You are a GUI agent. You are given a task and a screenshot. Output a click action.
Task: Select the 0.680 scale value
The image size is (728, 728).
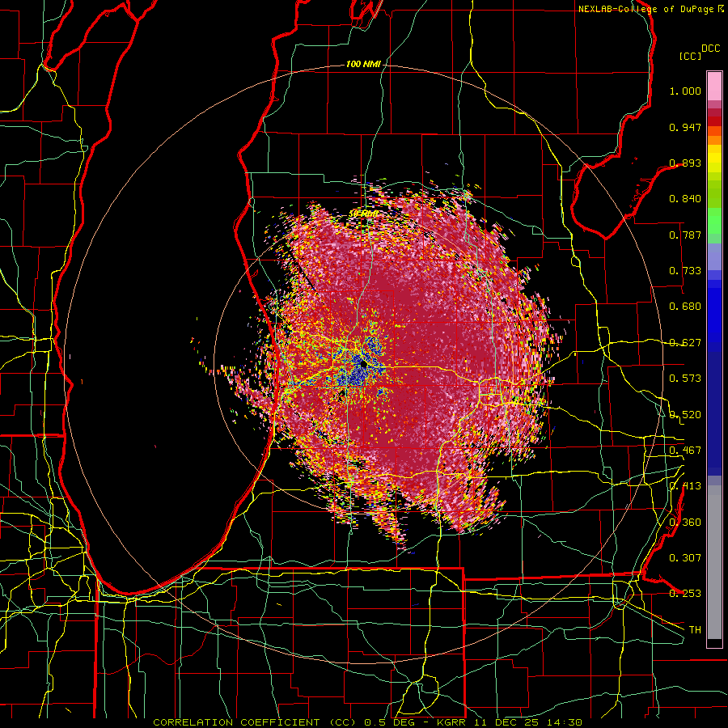point(685,307)
